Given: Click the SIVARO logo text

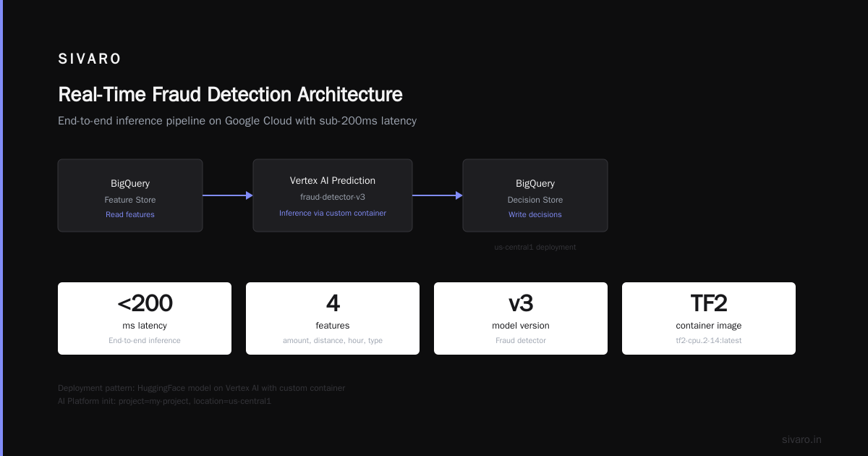Looking at the screenshot, I should click(90, 59).
